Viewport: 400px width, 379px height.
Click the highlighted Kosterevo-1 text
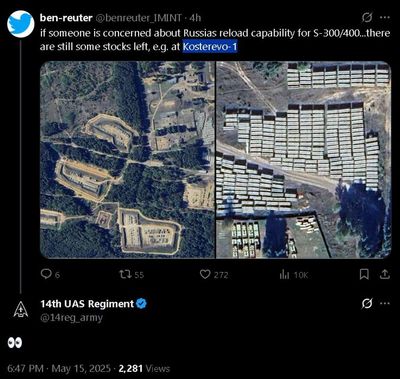[210, 47]
